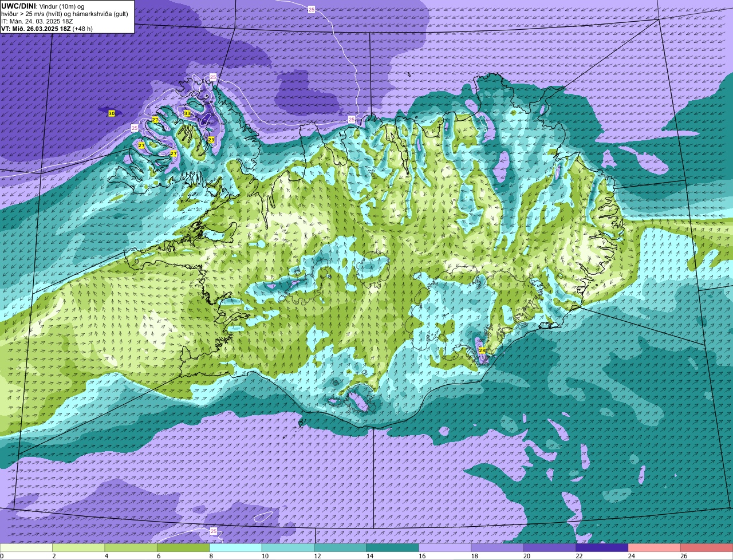Viewport: 733px width, 560px height.
Task: Click the yellow gust label 28
Action: pos(482,350)
